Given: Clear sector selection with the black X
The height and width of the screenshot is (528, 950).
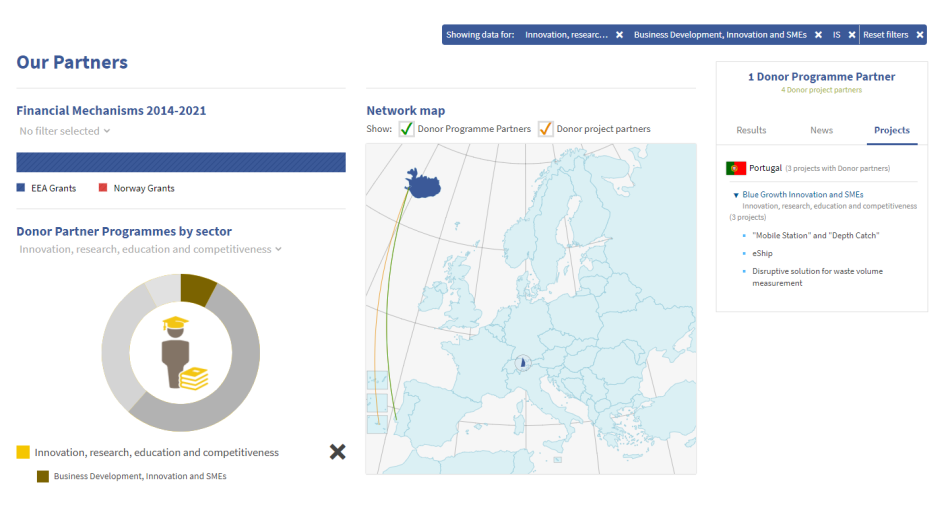Looking at the screenshot, I should coord(338,452).
